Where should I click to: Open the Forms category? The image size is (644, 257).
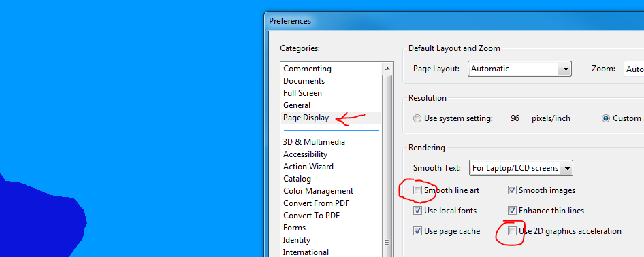tap(295, 228)
